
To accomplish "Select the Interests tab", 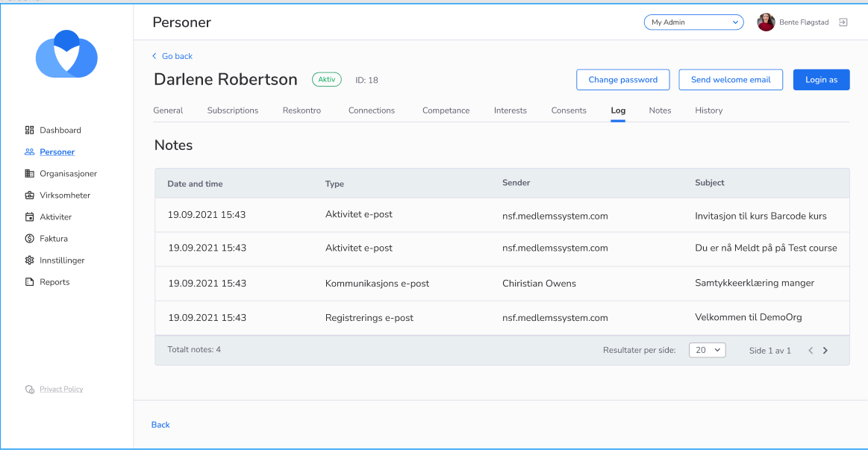I will tap(511, 110).
